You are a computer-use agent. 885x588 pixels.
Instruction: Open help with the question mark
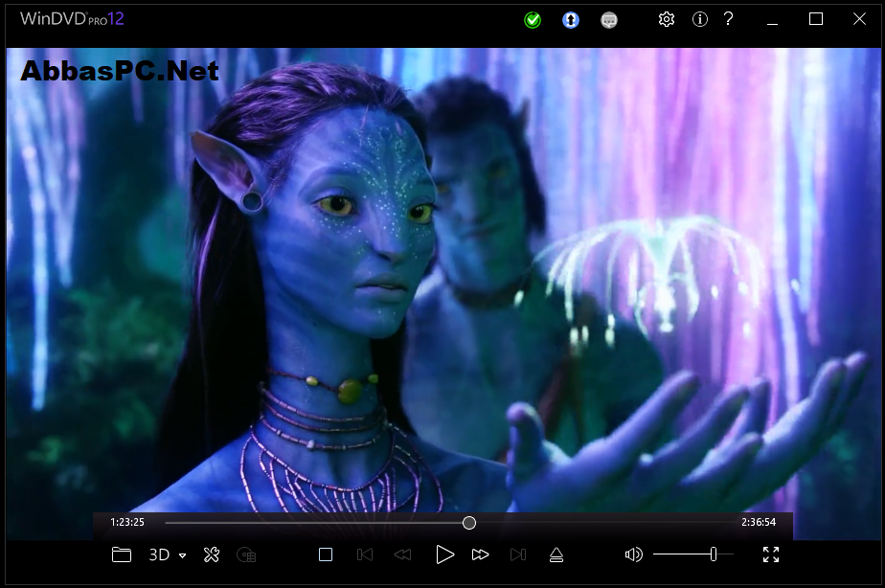(x=729, y=19)
